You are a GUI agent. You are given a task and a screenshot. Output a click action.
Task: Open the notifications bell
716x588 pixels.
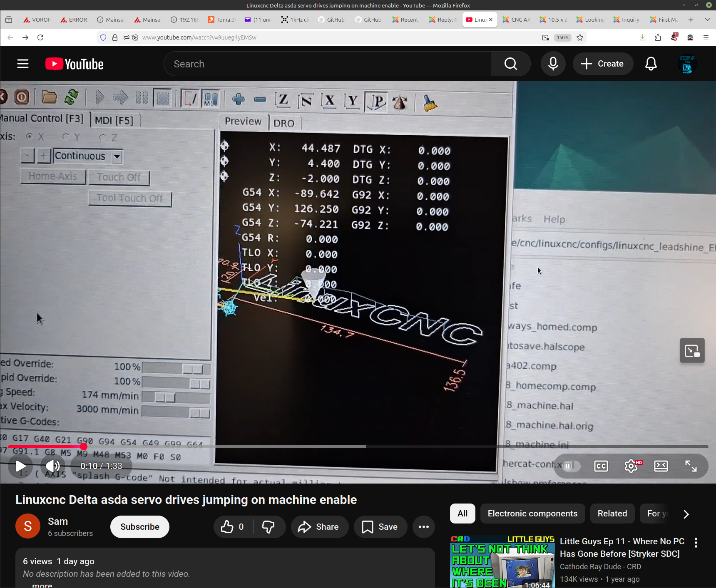[x=651, y=64]
